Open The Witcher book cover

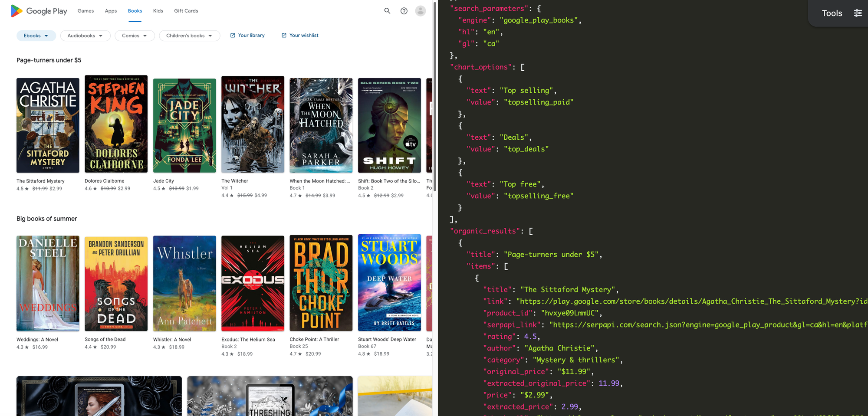click(x=253, y=124)
